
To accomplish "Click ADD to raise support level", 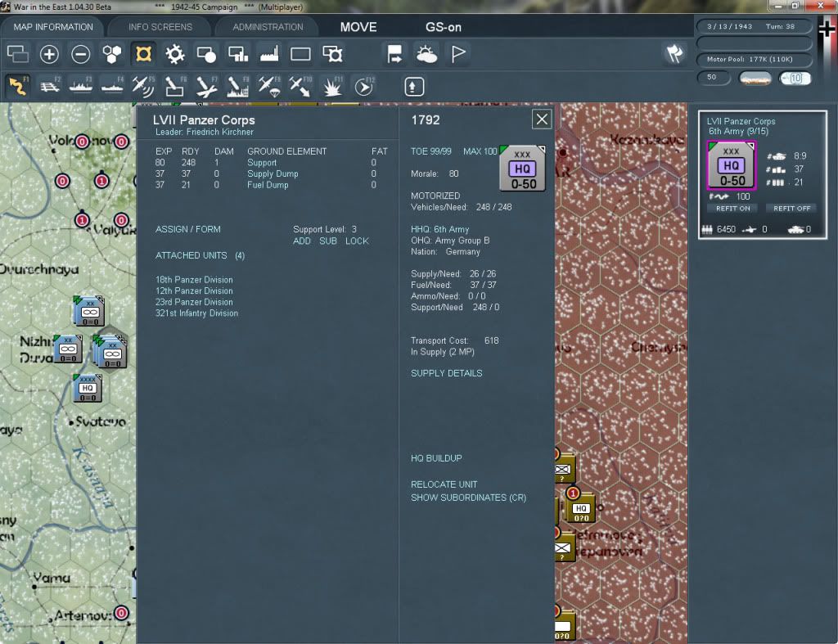I will pyautogui.click(x=302, y=241).
